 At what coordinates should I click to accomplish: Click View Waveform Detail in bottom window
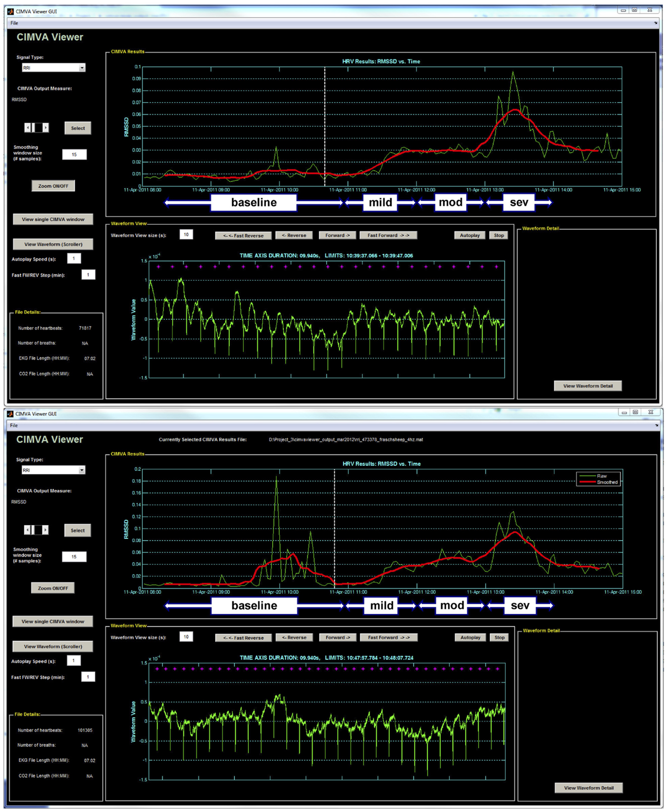[589, 788]
